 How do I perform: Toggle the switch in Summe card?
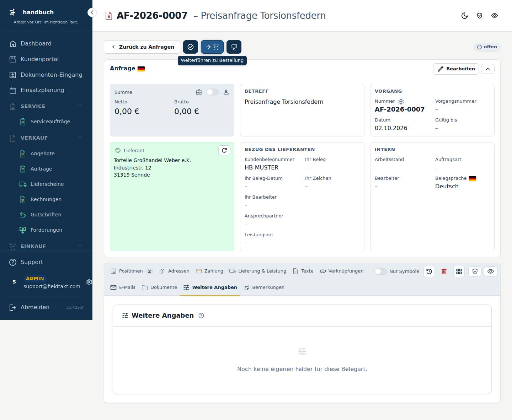click(x=213, y=92)
